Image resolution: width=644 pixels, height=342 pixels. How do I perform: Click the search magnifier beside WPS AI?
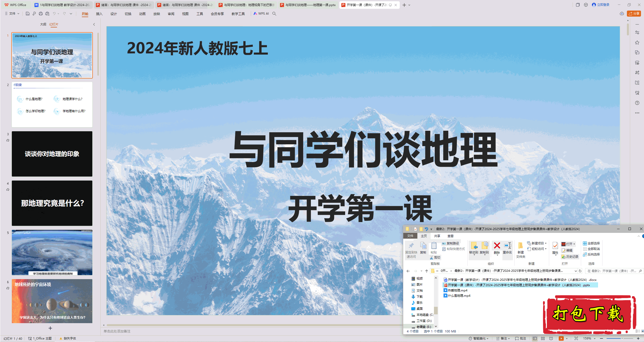274,14
